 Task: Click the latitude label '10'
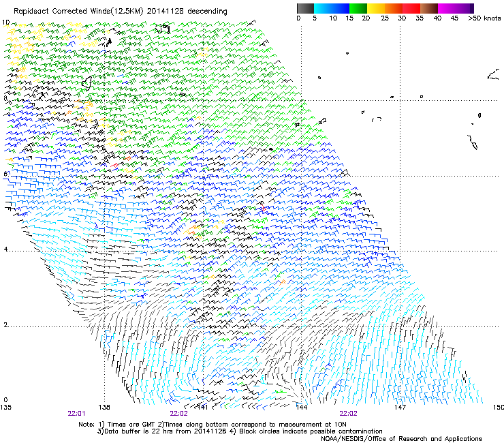click(x=5, y=22)
